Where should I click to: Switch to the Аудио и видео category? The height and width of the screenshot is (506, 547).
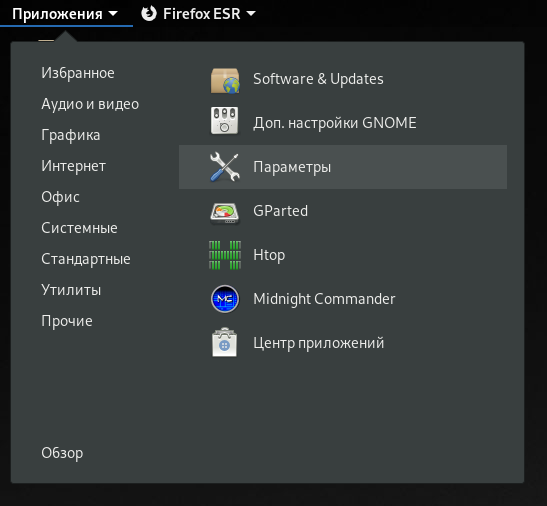[x=90, y=104]
